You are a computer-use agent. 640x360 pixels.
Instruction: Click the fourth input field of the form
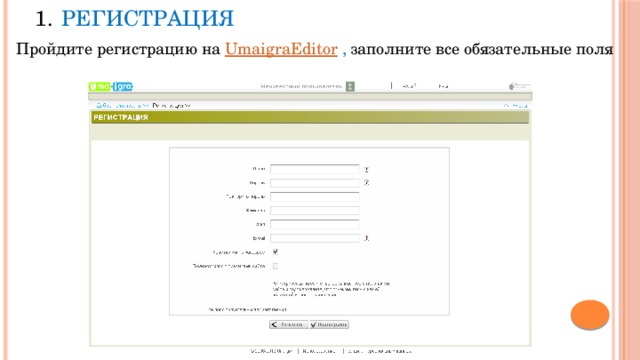tap(315, 211)
